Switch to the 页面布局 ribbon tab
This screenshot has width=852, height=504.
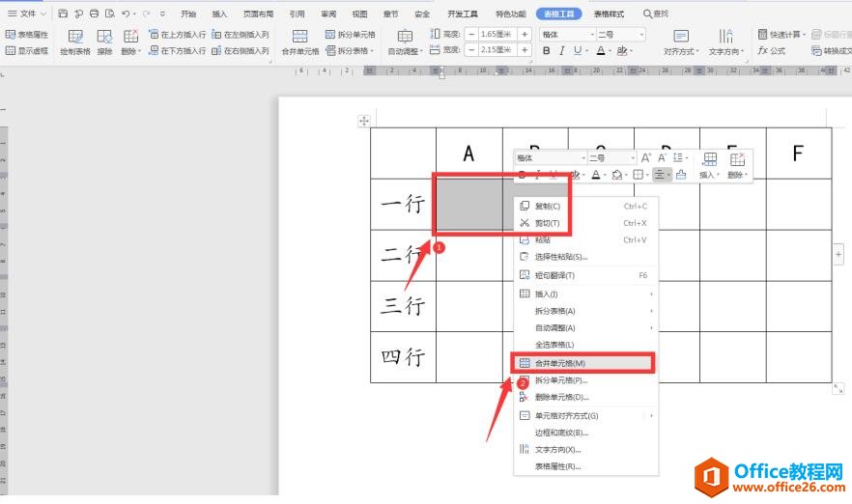[x=259, y=14]
